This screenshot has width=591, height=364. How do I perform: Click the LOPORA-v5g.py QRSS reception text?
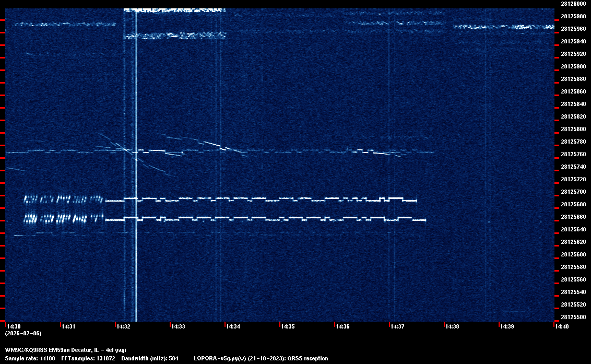[x=261, y=358]
